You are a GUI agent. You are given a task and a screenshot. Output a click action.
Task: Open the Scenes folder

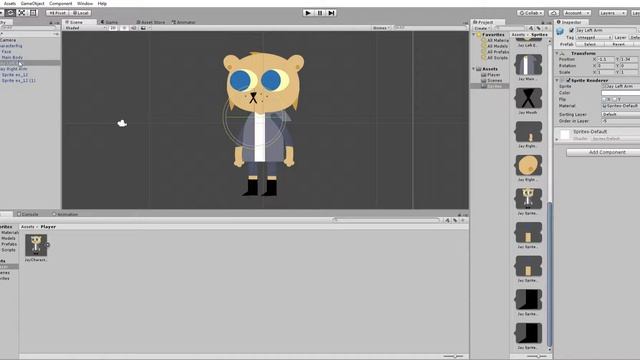(x=492, y=80)
